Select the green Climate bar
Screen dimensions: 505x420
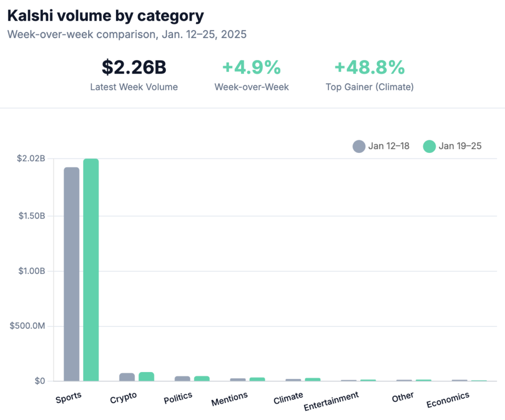(x=313, y=380)
